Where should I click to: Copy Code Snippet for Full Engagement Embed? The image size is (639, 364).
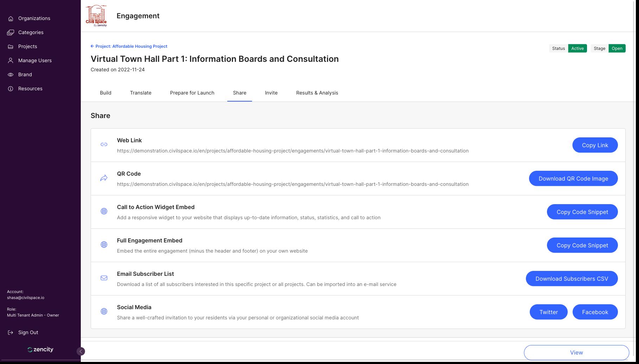click(582, 245)
